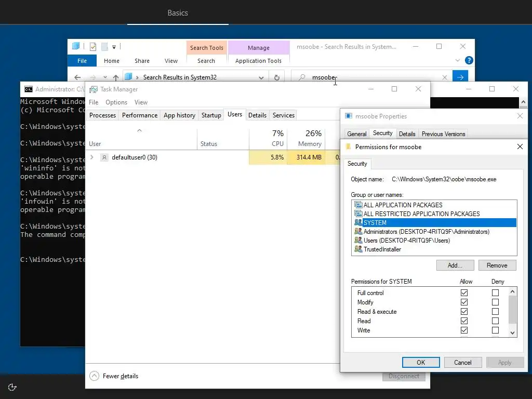Click the Fewer details circle arrow icon
532x399 pixels.
click(95, 376)
